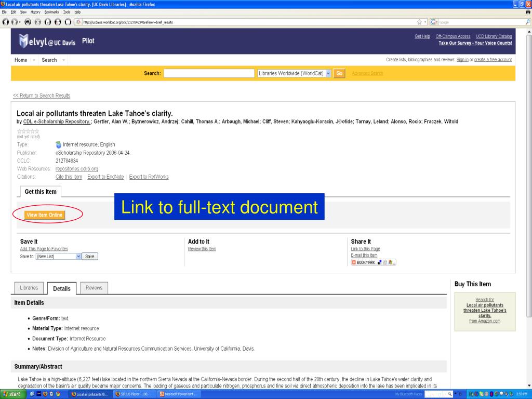532x399 pixels.
Task: Click the Amazon.com search link under Buy This Item
Action: [485, 311]
